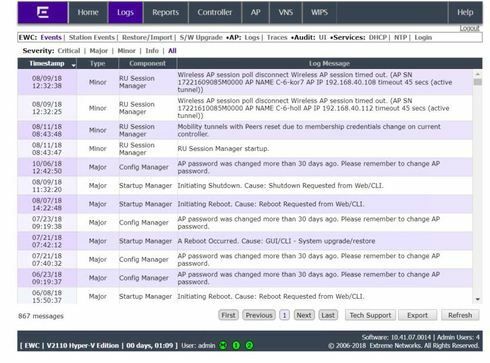Image resolution: width=490 pixels, height=363 pixels.
Task: Filter severity by Critical
Action: 69,51
